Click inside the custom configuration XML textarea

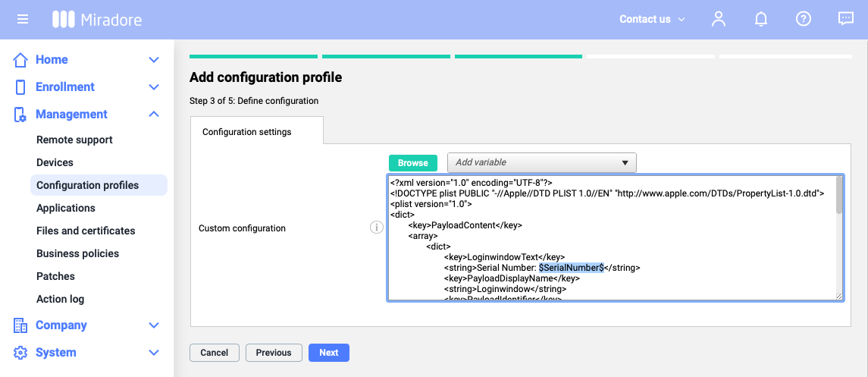pyautogui.click(x=606, y=243)
